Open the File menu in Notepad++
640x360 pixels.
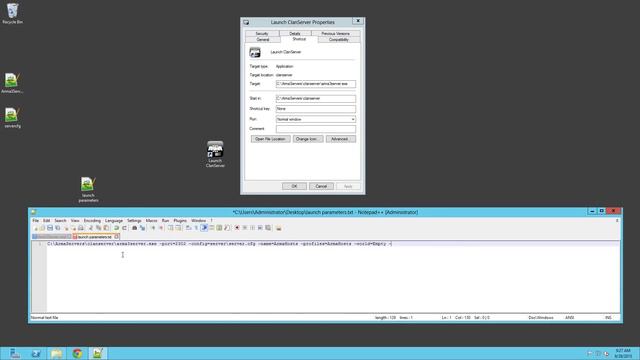36,220
